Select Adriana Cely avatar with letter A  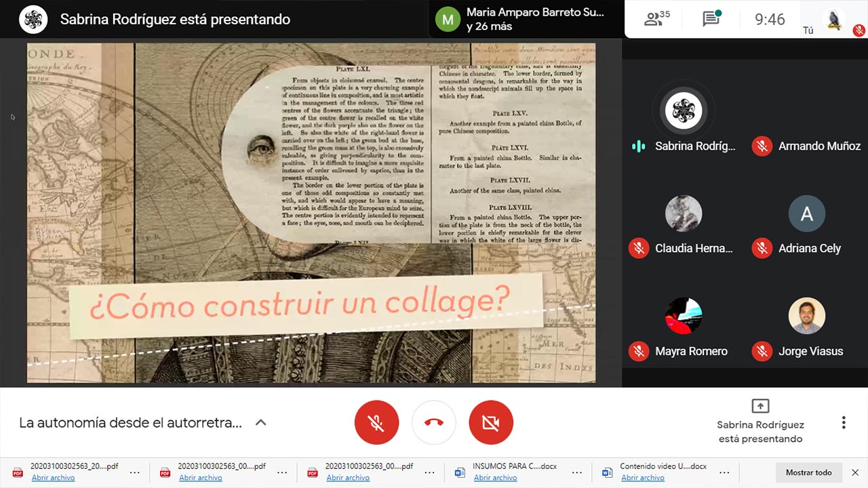[807, 213]
